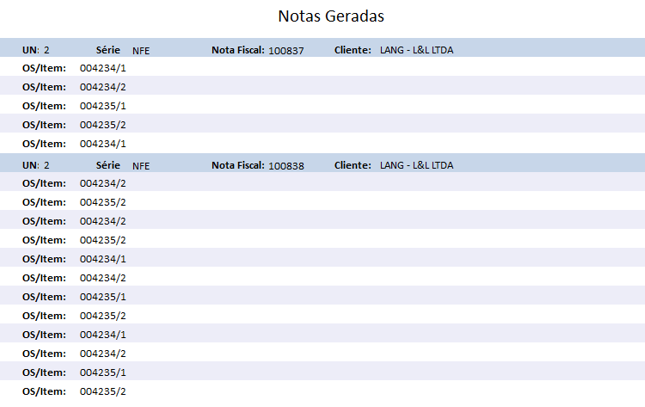
Task: Click the UN label in the 100838 header row
Action: click(x=30, y=164)
